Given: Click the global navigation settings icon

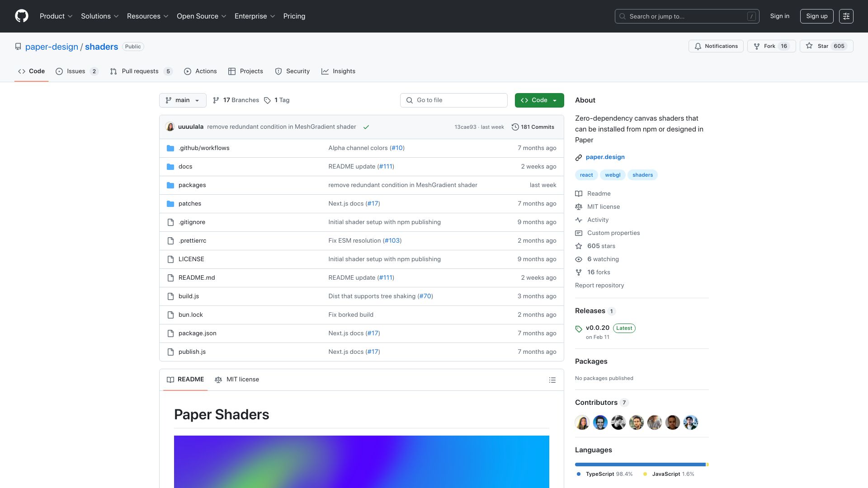Looking at the screenshot, I should point(846,16).
